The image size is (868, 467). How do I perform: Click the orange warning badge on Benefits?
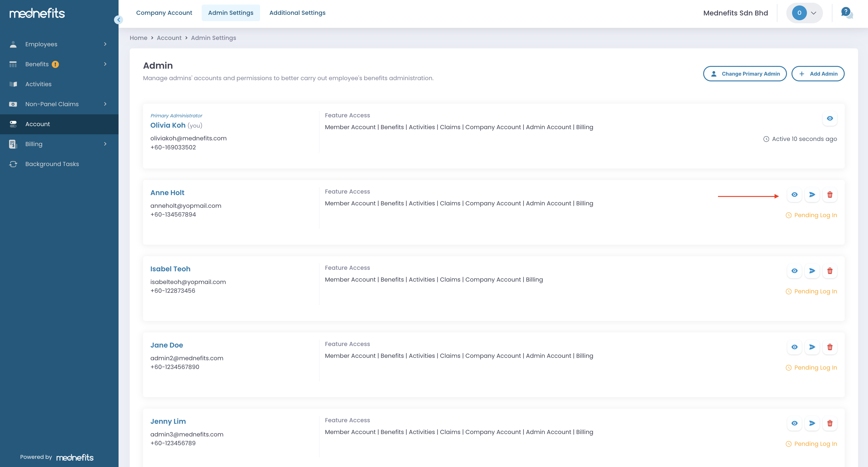[55, 64]
